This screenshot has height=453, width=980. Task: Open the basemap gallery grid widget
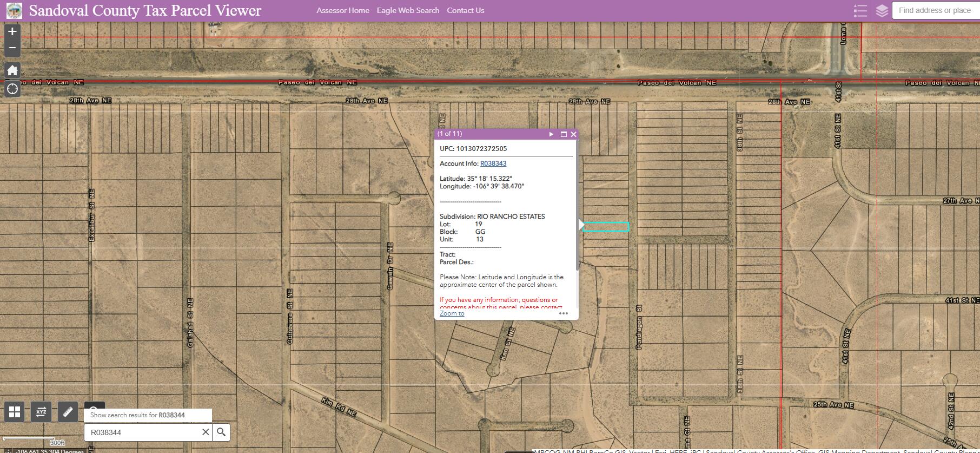point(15,412)
